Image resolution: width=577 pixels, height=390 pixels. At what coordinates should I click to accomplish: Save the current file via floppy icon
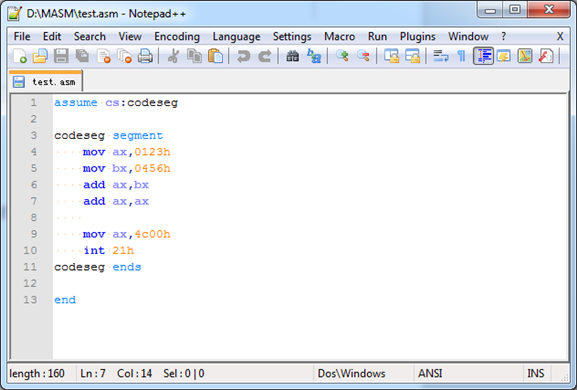[x=61, y=56]
